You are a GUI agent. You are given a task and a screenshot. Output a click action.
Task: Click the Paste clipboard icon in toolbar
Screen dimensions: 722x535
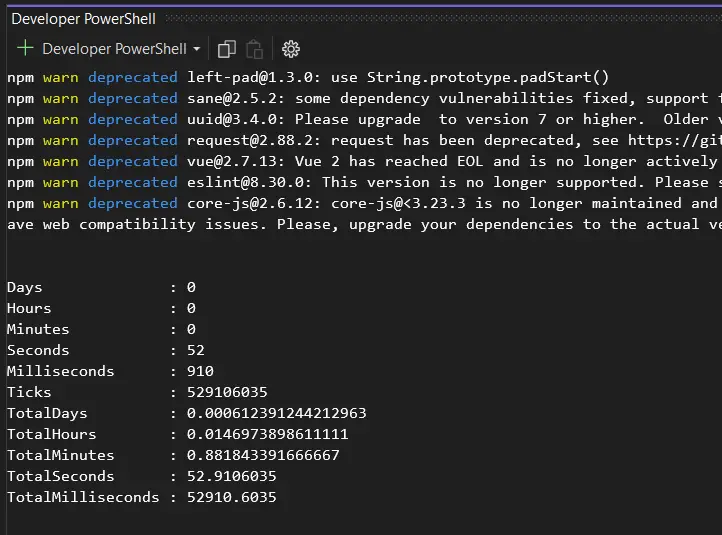coord(255,49)
